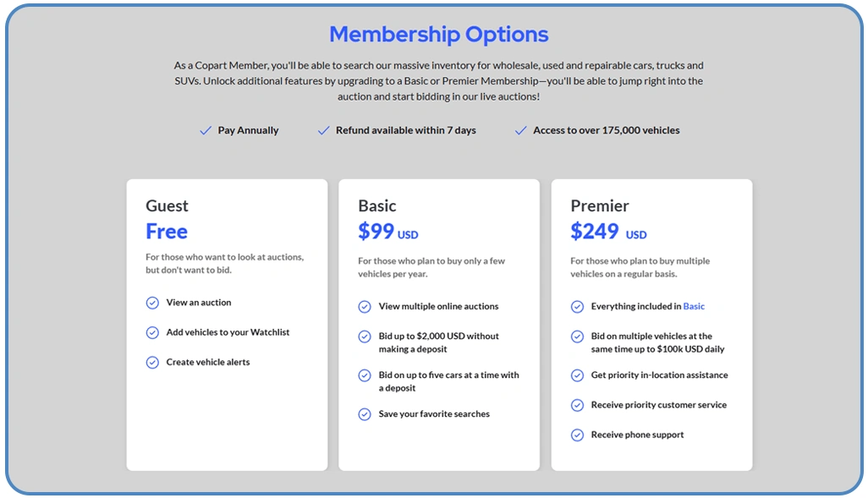The image size is (868, 498).
Task: Click the checkmark next to Refund available
Action: pyautogui.click(x=323, y=130)
